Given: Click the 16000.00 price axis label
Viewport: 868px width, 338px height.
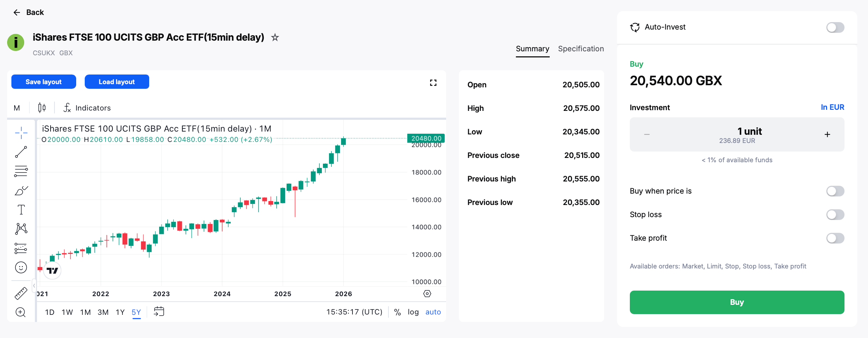Looking at the screenshot, I should pyautogui.click(x=426, y=200).
